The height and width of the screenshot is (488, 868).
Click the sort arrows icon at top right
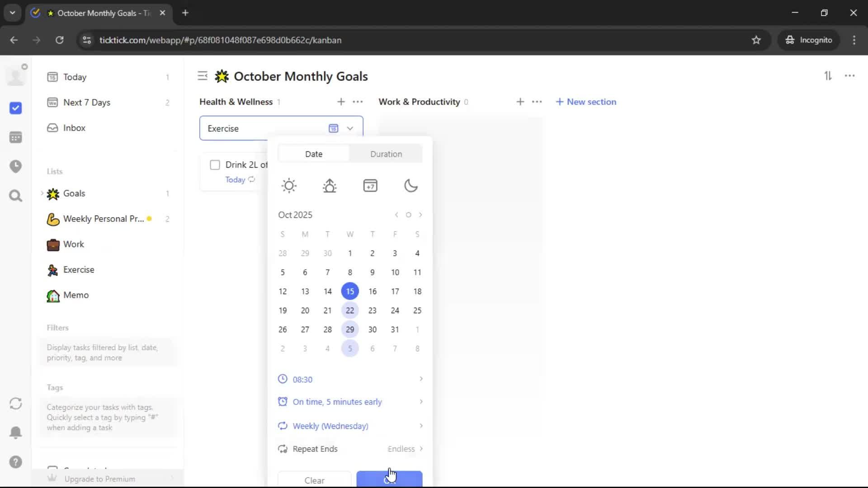(828, 76)
